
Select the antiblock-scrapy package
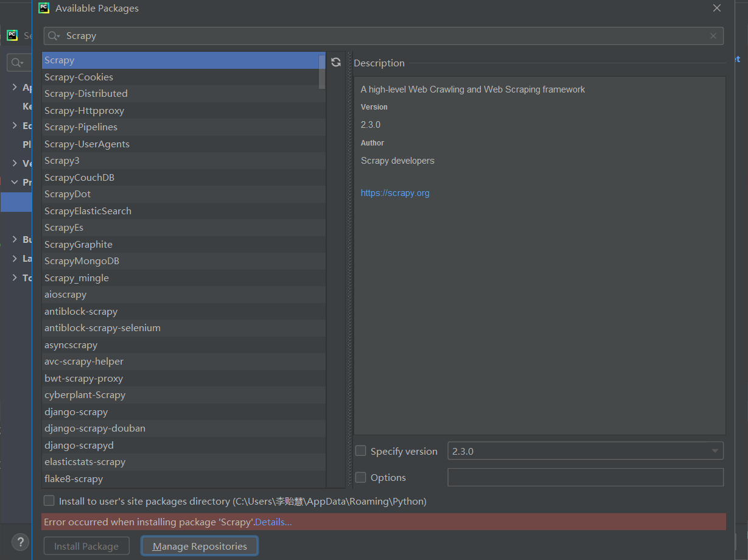[x=183, y=311]
